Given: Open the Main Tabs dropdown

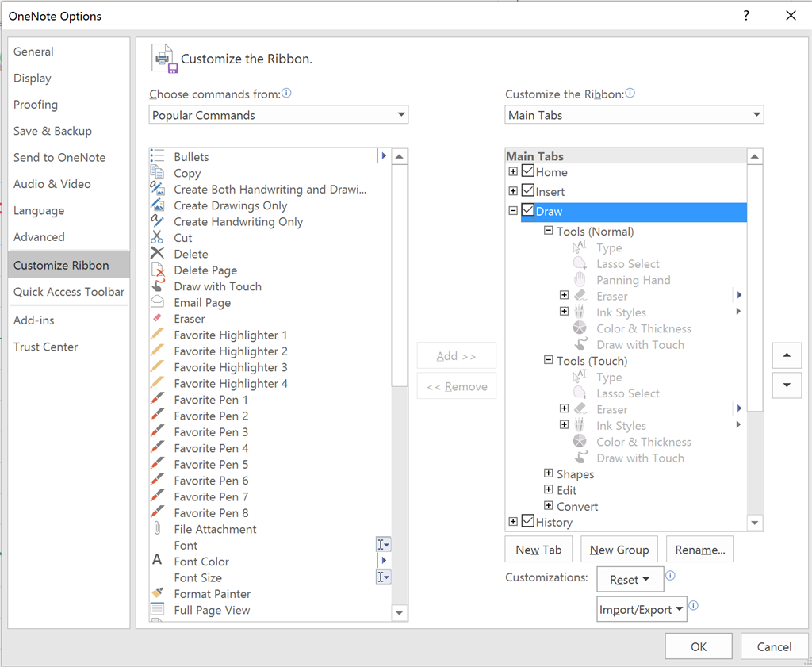Looking at the screenshot, I should pos(634,114).
